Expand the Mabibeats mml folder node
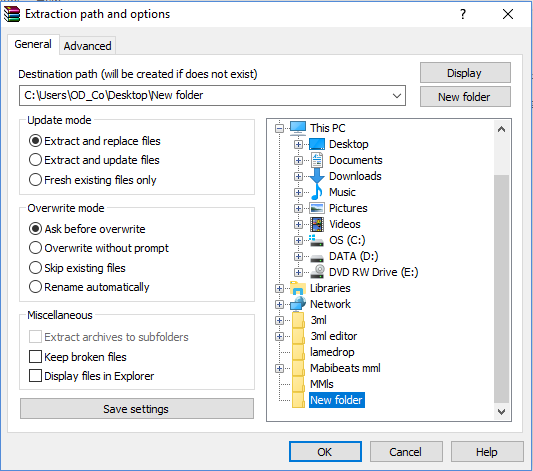533x471 pixels. pyautogui.click(x=279, y=368)
